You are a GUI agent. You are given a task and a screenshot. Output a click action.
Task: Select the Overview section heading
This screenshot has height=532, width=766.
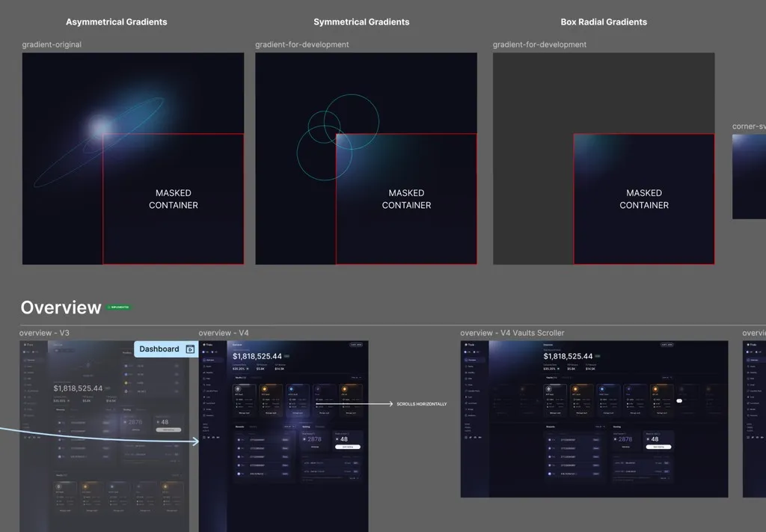click(x=61, y=308)
